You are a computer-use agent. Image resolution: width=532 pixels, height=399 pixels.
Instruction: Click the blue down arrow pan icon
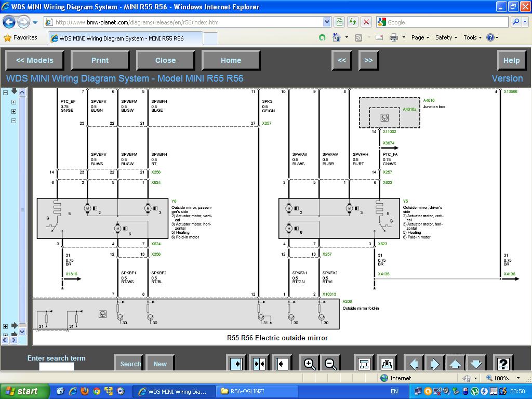pos(476,364)
